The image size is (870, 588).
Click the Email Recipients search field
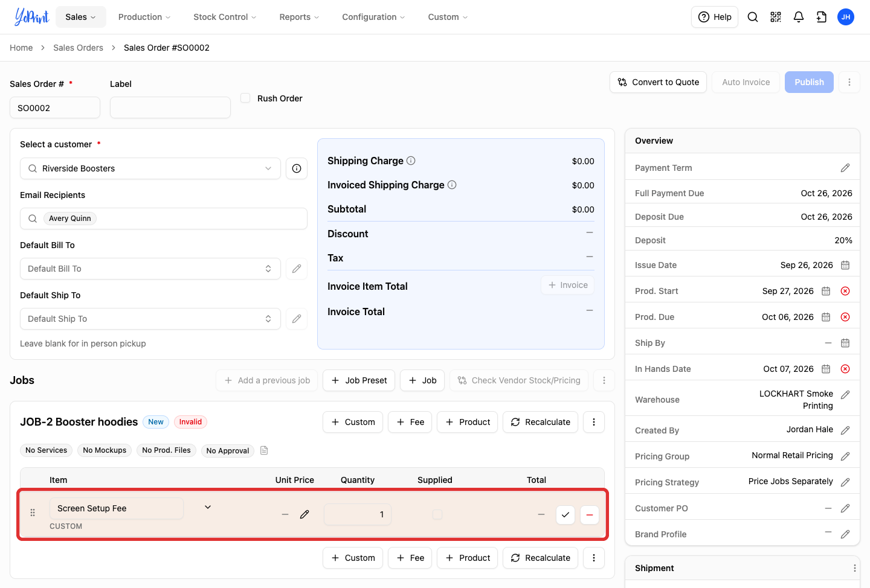point(164,219)
